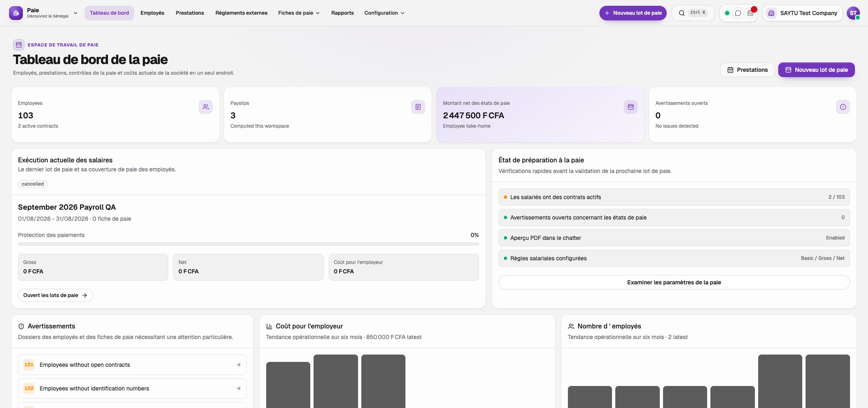Open Prestations in the top navigation
This screenshot has height=408, width=868.
coord(190,13)
